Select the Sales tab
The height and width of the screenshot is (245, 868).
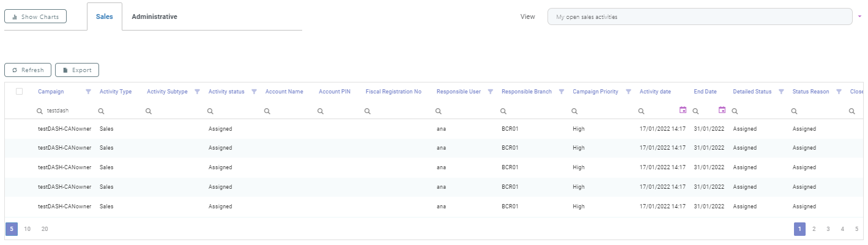[x=105, y=16]
